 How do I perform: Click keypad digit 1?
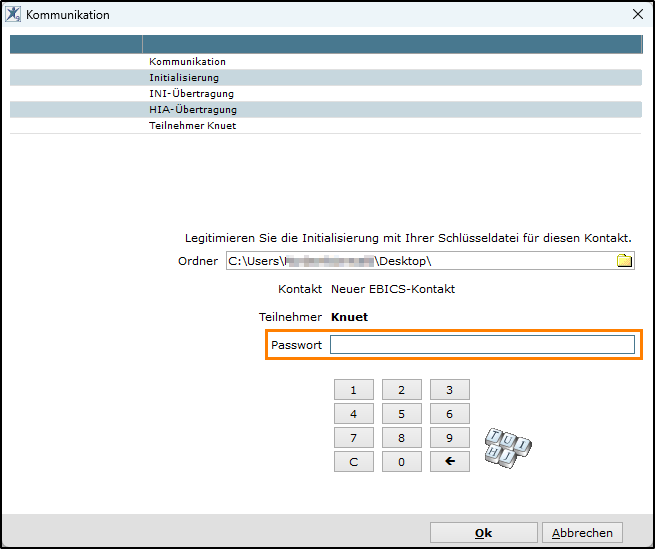pyautogui.click(x=354, y=390)
